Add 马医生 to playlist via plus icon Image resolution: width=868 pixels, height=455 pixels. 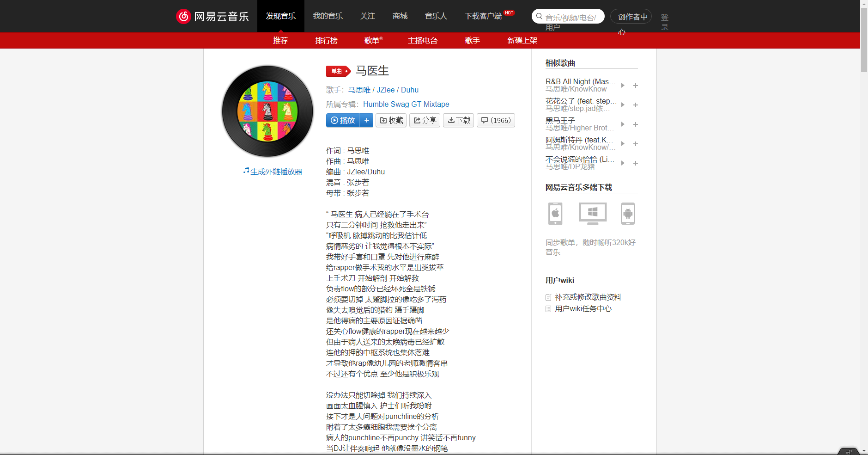367,120
